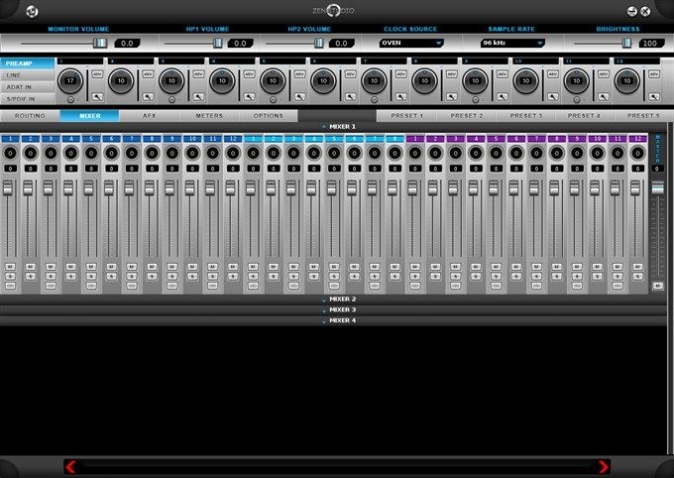This screenshot has width=674, height=478.
Task: Click the Brightness value field showing 100
Action: (650, 43)
